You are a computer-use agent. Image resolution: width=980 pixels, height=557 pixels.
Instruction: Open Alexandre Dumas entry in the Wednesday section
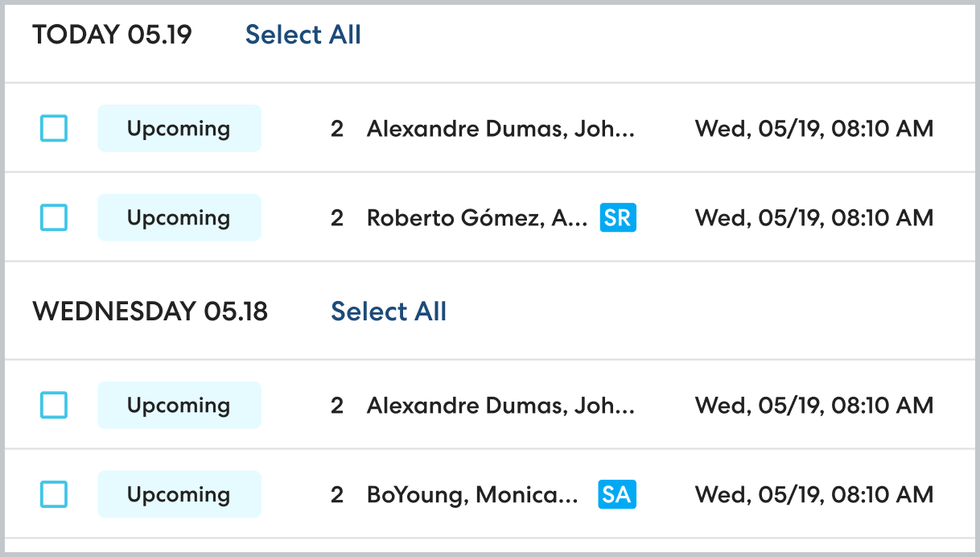coord(500,405)
